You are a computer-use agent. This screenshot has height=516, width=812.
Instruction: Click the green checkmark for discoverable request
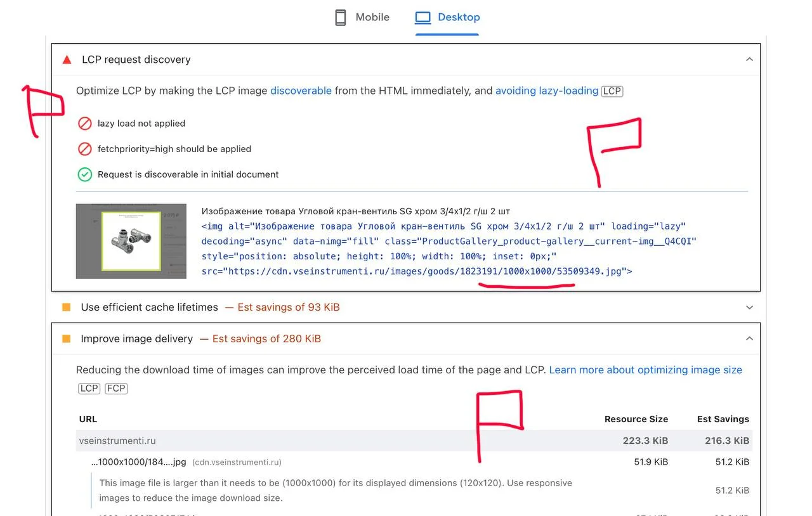[84, 174]
